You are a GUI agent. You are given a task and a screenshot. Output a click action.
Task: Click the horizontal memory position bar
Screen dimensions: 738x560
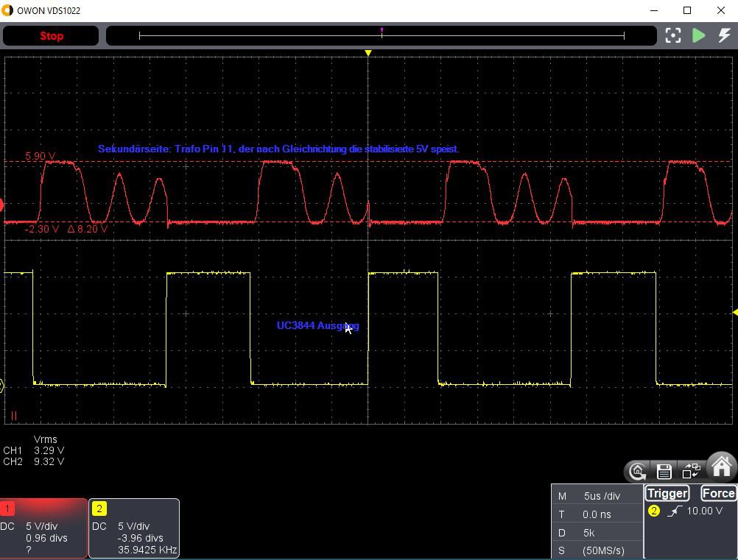click(382, 35)
